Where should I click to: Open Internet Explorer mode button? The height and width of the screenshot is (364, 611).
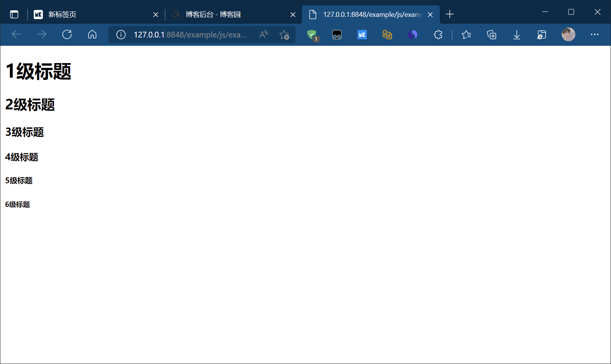coord(542,35)
